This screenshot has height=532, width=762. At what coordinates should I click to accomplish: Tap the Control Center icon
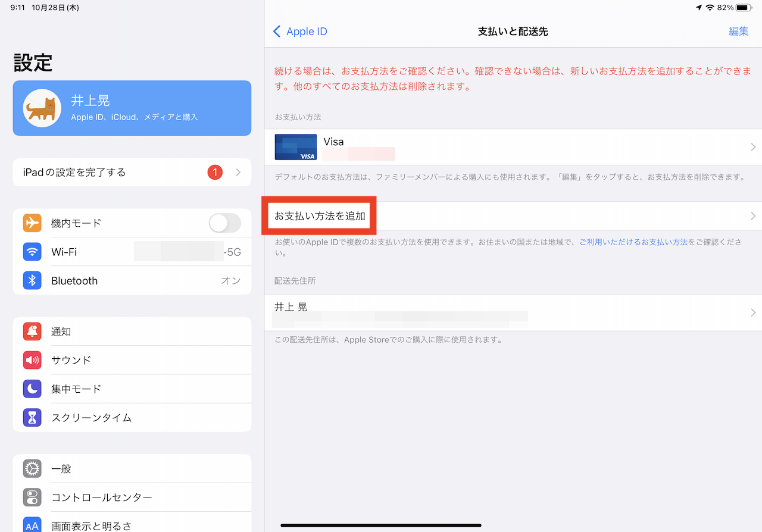point(32,497)
